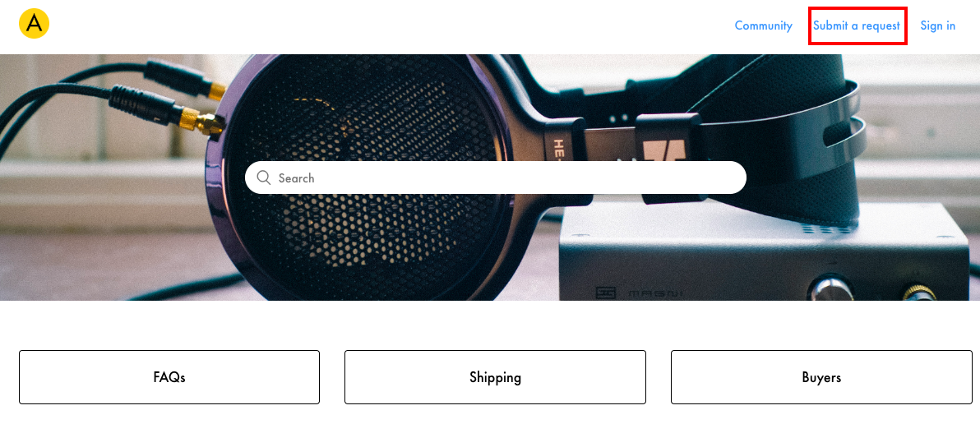980x424 pixels.
Task: Click the search lens beside Search text
Action: coord(264,178)
